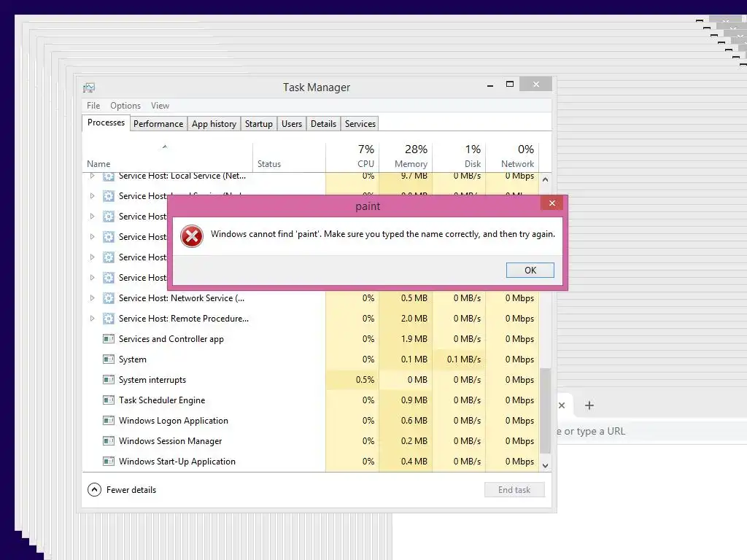Click the scroll up arrow in process list
Image resolution: width=747 pixels, height=560 pixels.
pyautogui.click(x=546, y=180)
